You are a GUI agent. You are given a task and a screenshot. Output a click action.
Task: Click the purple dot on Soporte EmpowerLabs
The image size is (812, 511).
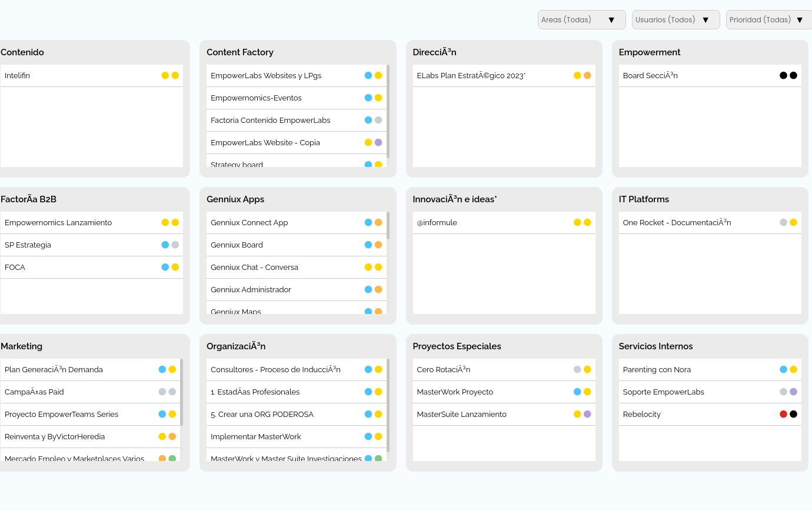[x=793, y=392]
